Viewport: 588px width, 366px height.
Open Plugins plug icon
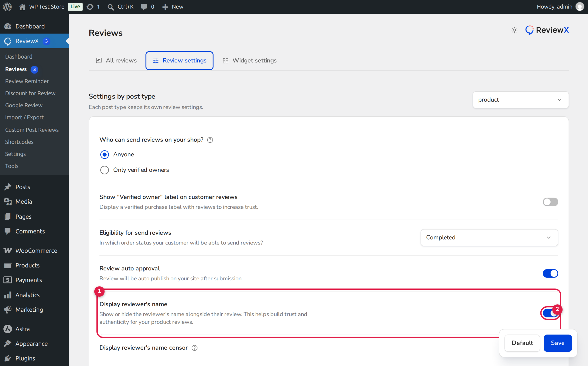point(8,358)
